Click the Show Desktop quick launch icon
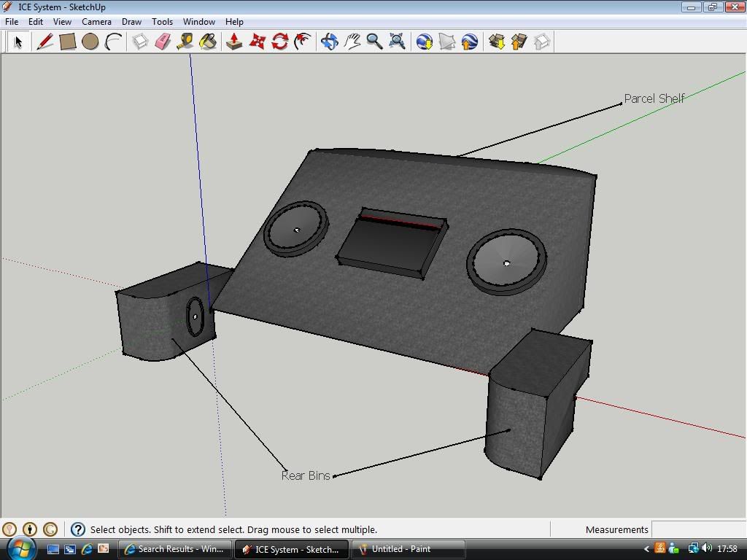 click(53, 549)
